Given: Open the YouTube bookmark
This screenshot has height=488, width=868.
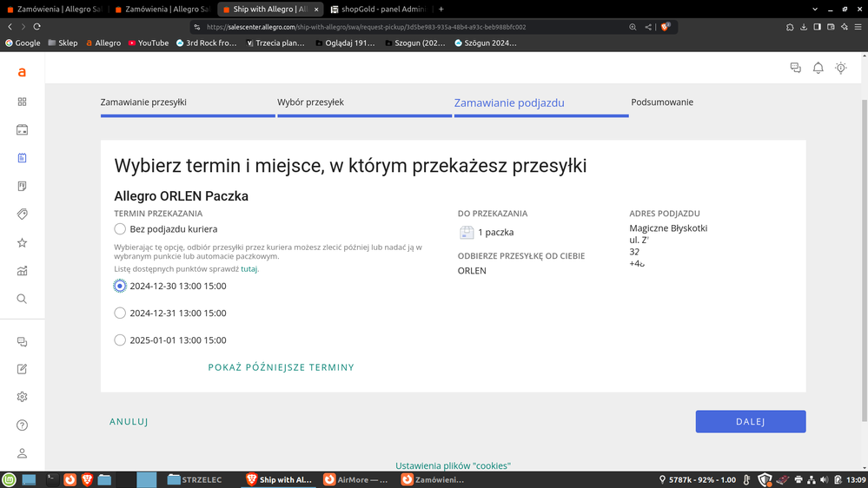Looking at the screenshot, I should pos(149,43).
